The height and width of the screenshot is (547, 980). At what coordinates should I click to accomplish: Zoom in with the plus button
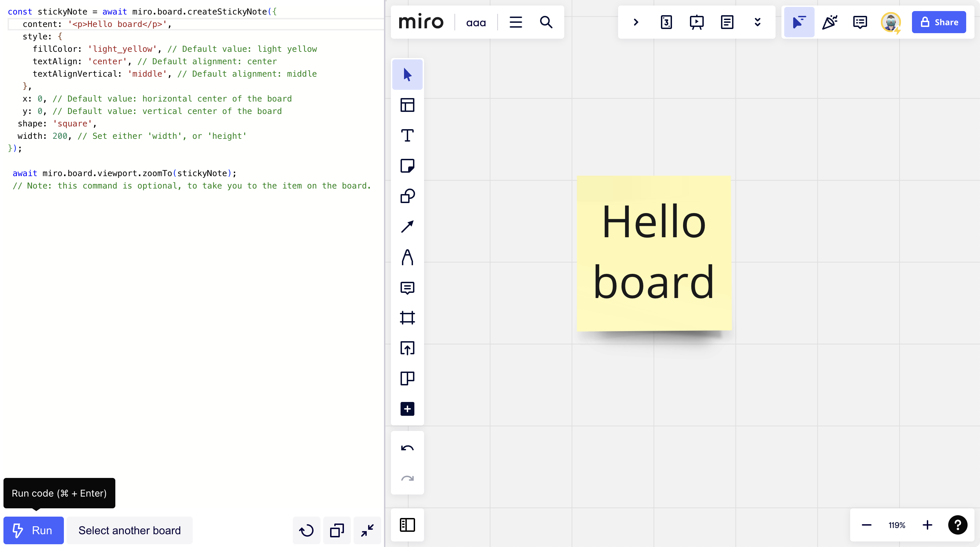[x=927, y=525]
